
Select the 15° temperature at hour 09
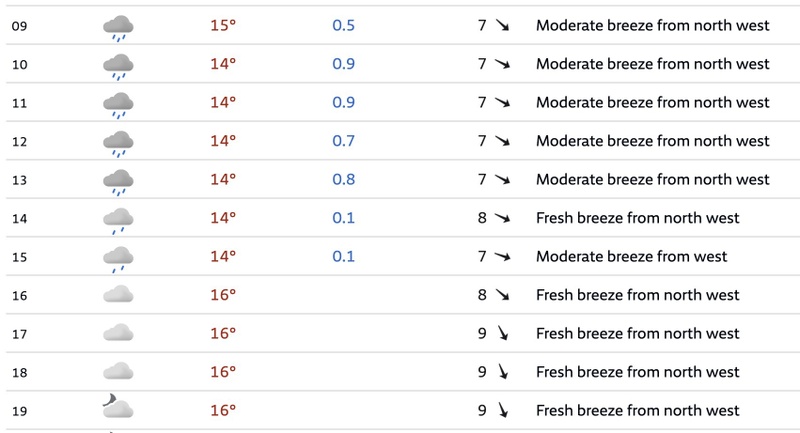point(223,25)
